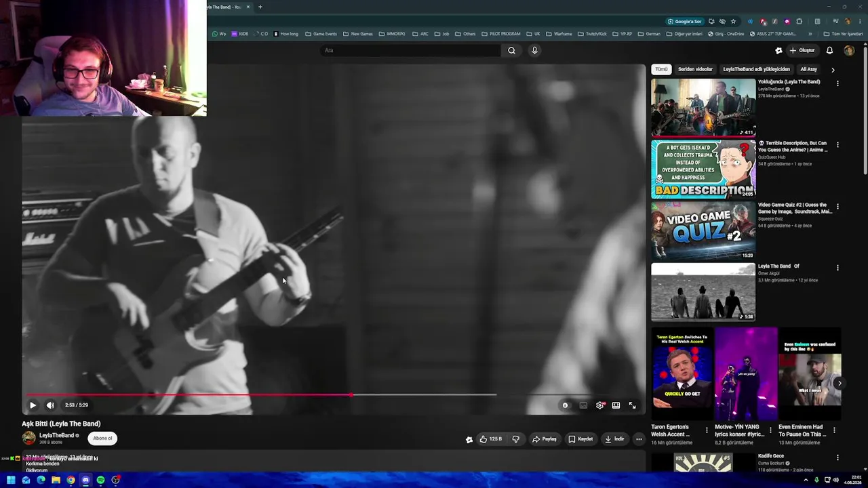
Task: Open the Oluştur create menu
Action: 802,50
